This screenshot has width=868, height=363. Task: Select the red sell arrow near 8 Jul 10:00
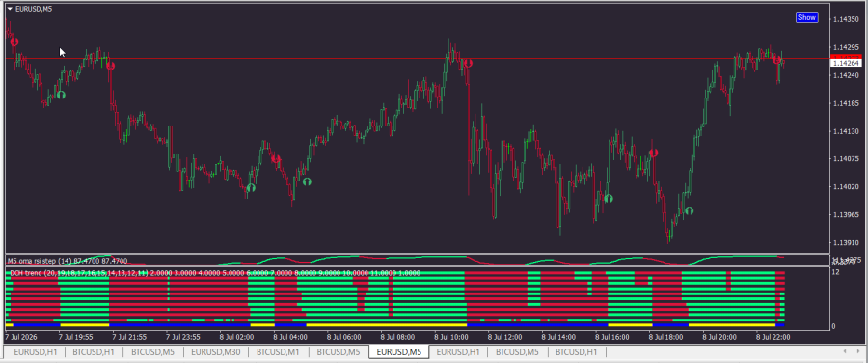[x=468, y=63]
